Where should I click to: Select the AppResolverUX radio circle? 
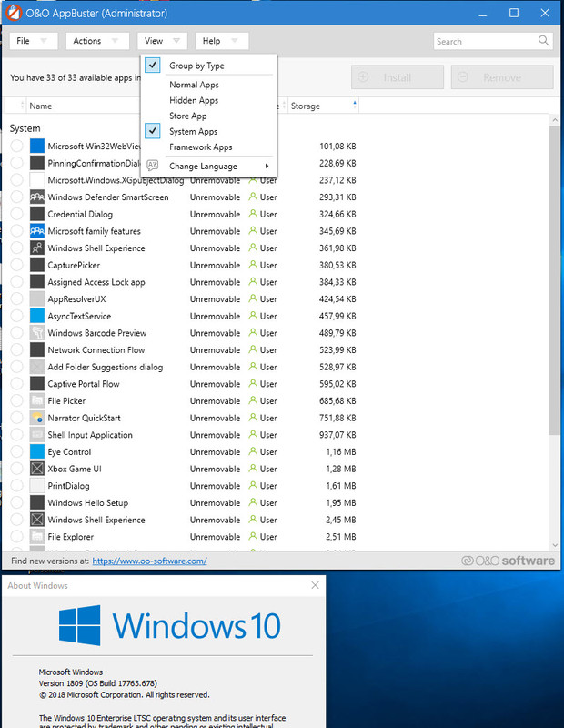16,299
